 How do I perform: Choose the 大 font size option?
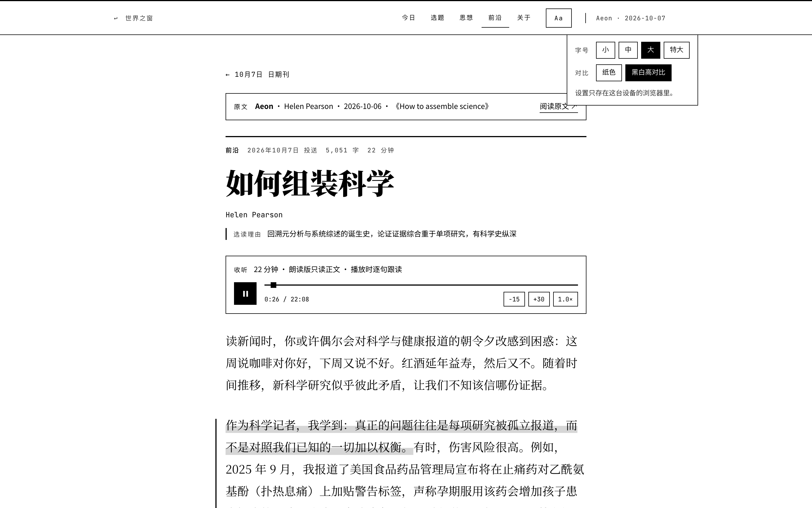pos(650,50)
